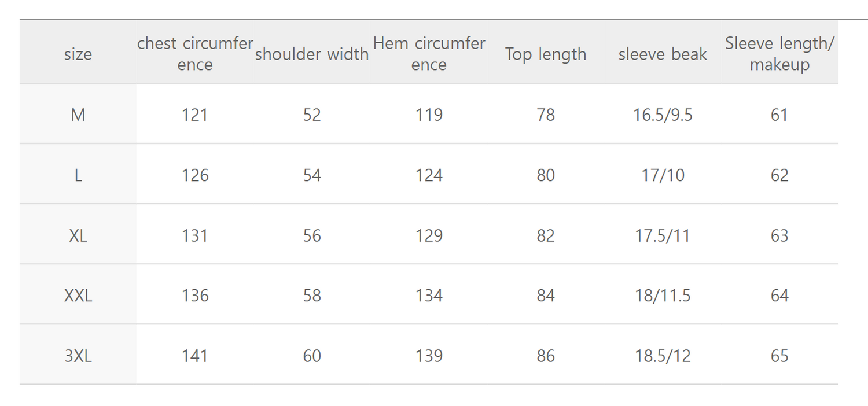Click the "Top length" column header
This screenshot has height=406, width=868.
point(546,54)
